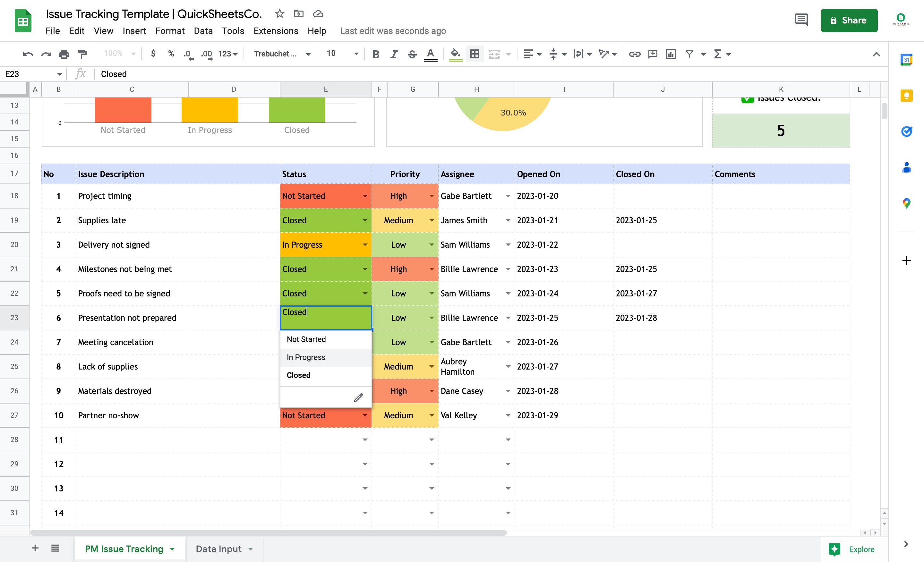The width and height of the screenshot is (924, 562).
Task: Click the undo arrow icon
Action: (x=28, y=54)
